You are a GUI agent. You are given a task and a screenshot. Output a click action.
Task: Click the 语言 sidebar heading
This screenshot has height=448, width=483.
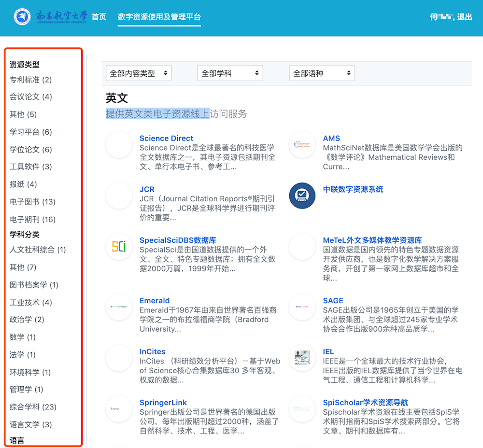point(17,440)
